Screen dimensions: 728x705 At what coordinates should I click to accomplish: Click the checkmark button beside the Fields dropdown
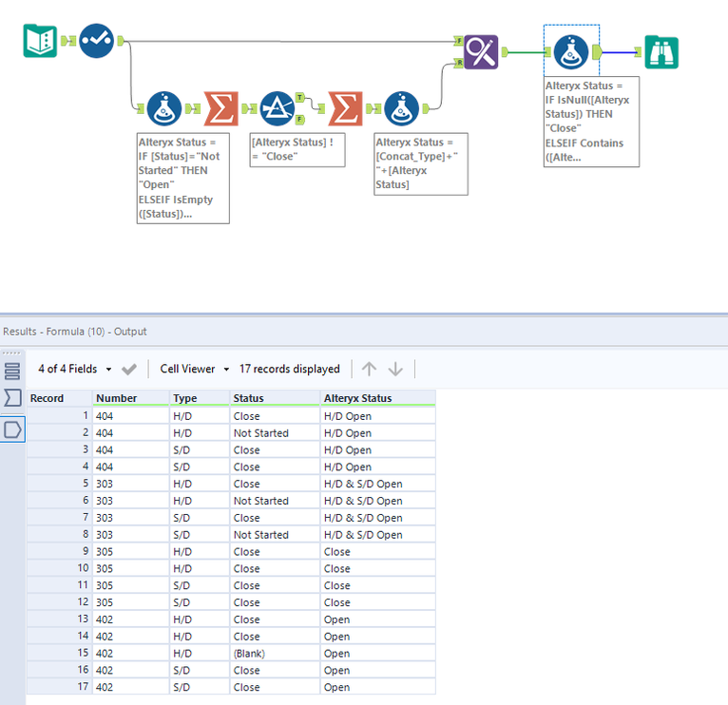click(130, 369)
